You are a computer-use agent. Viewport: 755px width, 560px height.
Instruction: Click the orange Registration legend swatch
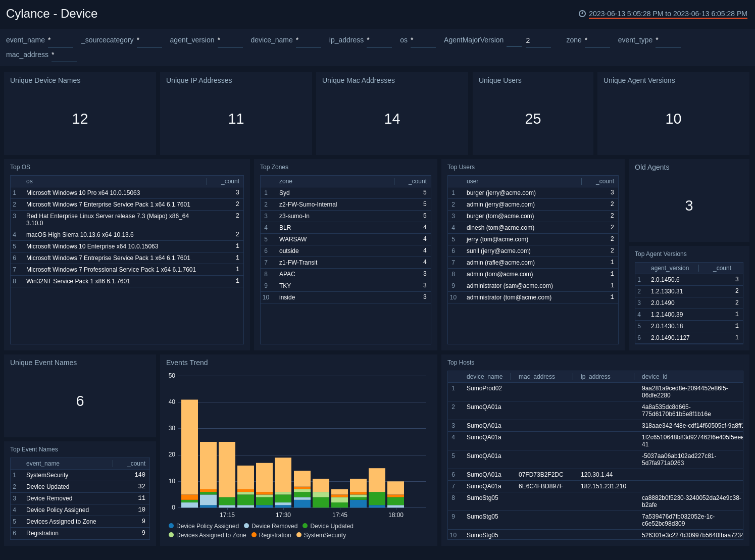254,535
